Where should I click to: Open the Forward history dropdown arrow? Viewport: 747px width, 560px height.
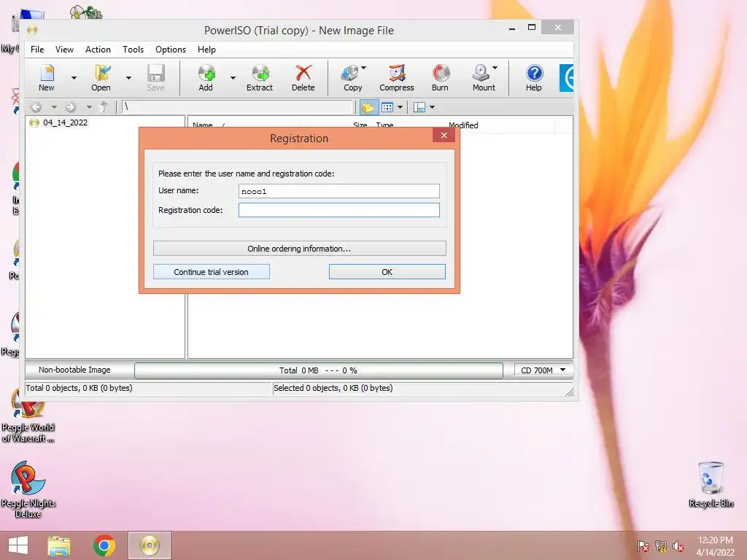pyautogui.click(x=89, y=108)
